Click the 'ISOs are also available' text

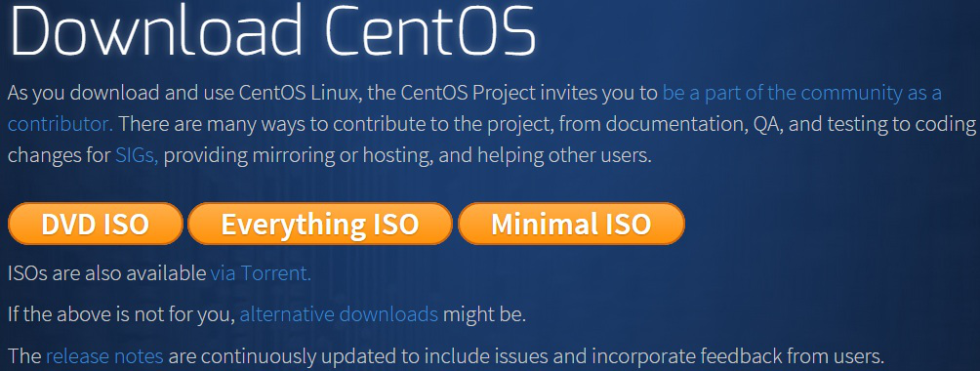106,273
